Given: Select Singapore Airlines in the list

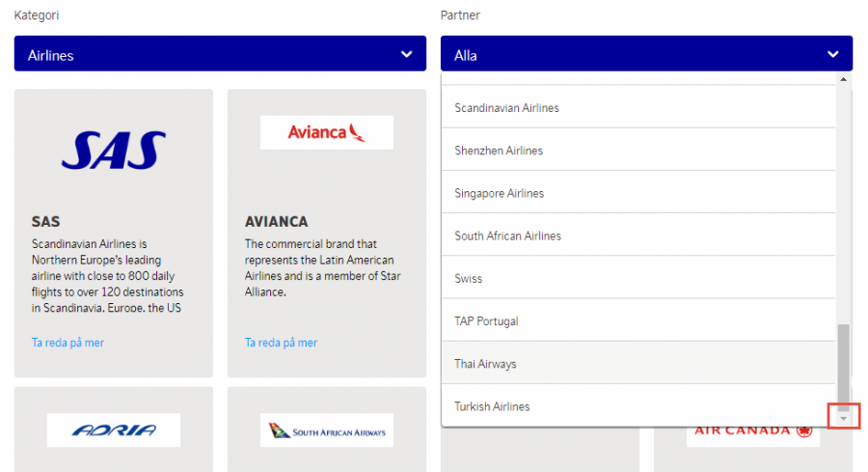Looking at the screenshot, I should [500, 193].
